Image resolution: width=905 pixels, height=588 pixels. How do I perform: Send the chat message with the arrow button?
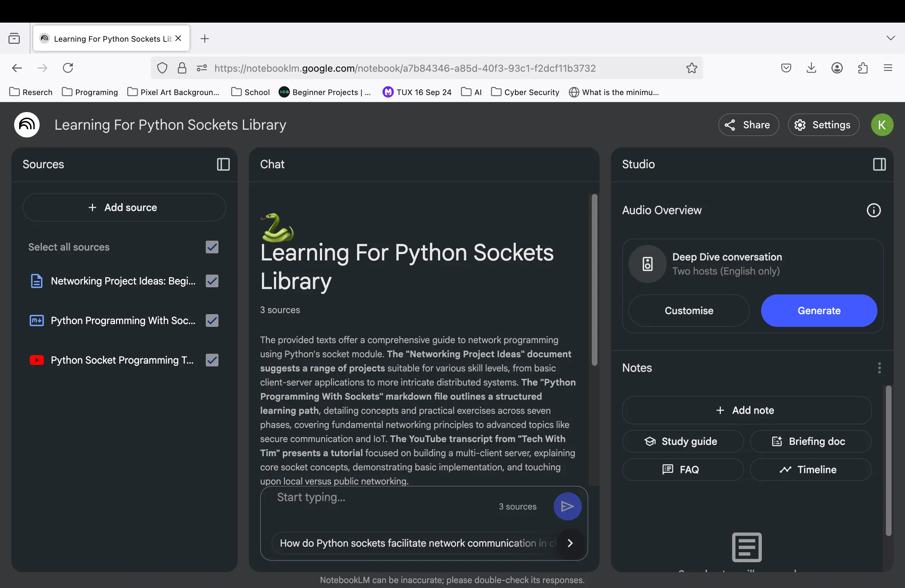point(567,506)
